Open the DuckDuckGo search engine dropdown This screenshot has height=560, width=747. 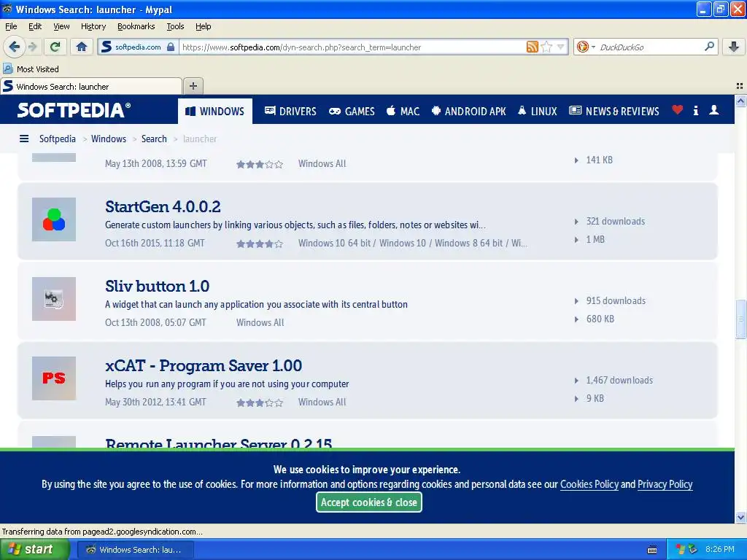586,47
